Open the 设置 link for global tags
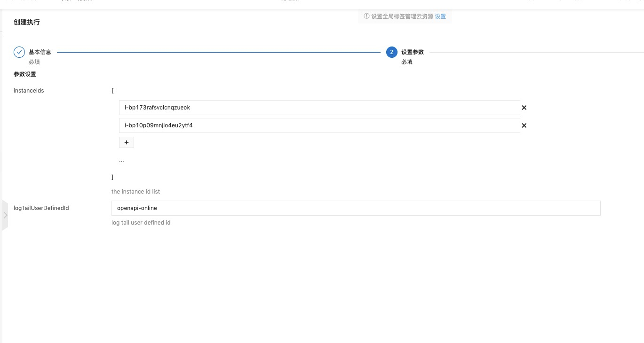The image size is (644, 343). click(x=440, y=16)
